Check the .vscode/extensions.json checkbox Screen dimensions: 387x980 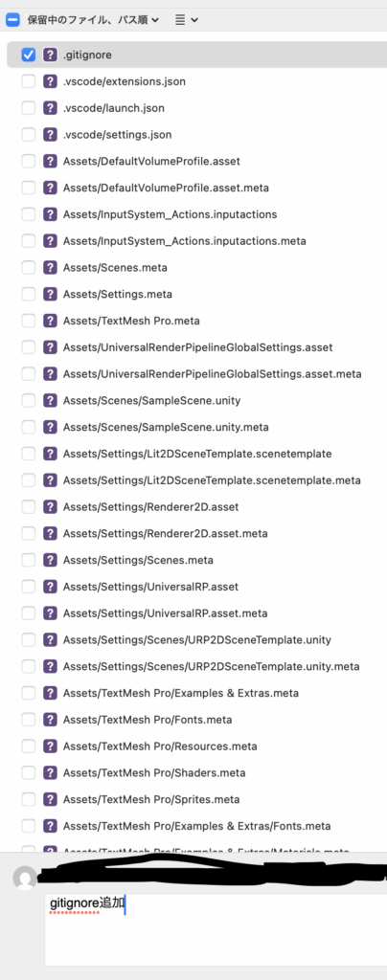(x=28, y=81)
